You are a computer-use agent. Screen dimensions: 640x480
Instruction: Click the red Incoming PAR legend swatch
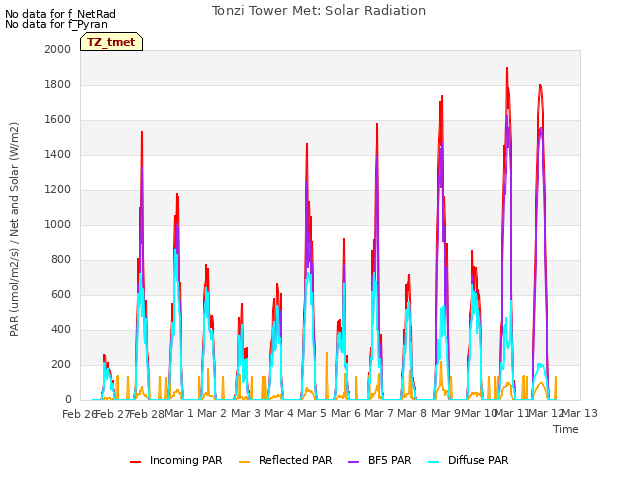pos(136,461)
